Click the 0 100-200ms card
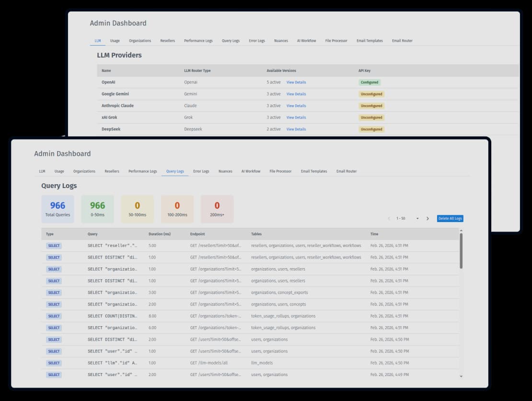The width and height of the screenshot is (532, 401). click(x=177, y=209)
